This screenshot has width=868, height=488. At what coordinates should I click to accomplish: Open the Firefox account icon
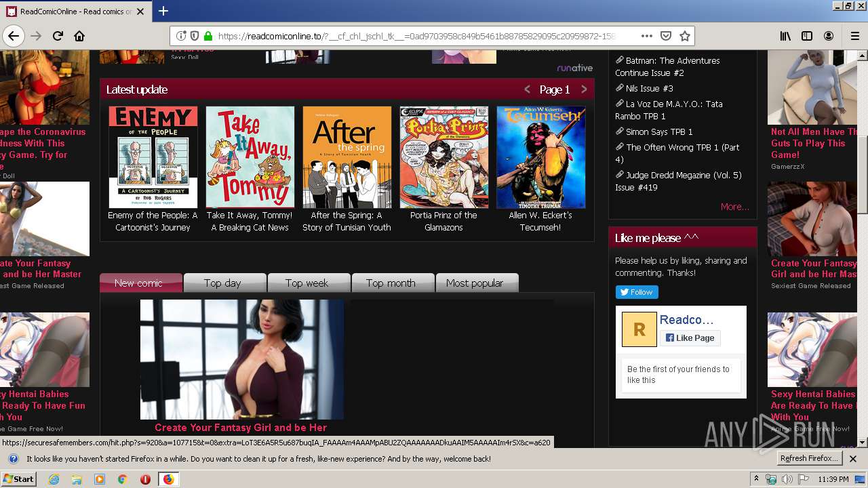tap(829, 36)
